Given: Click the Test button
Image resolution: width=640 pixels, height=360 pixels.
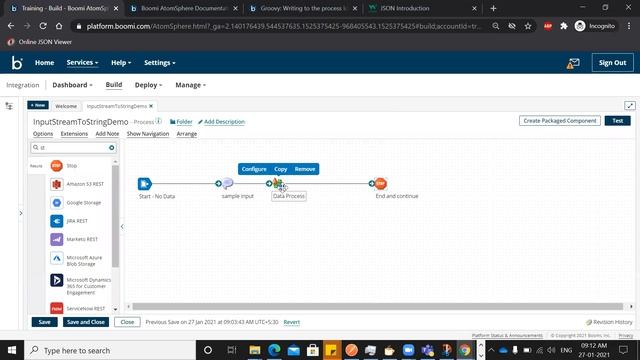Looking at the screenshot, I should coord(618,121).
